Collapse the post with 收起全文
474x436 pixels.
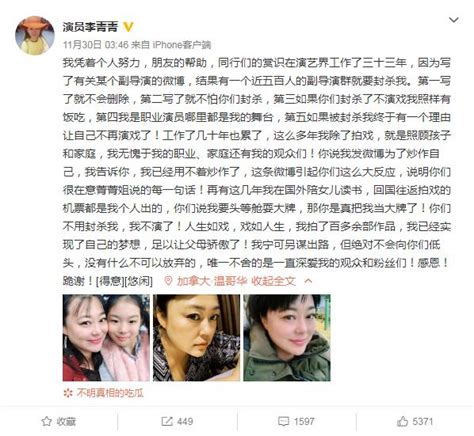pos(273,281)
